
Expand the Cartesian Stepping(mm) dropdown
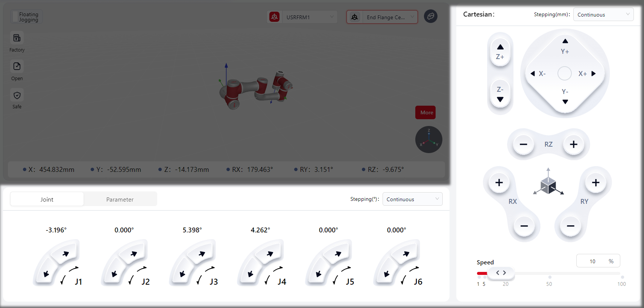pos(603,15)
